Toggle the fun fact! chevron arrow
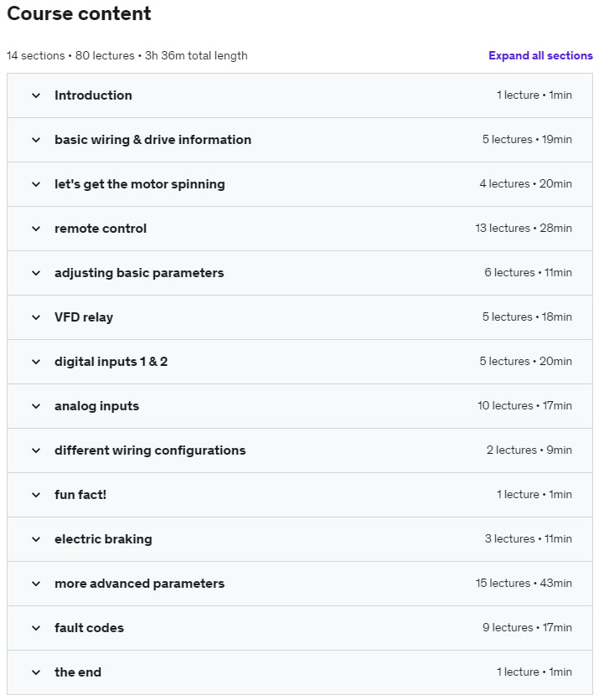Screen dimensions: 599x700 tap(36, 495)
